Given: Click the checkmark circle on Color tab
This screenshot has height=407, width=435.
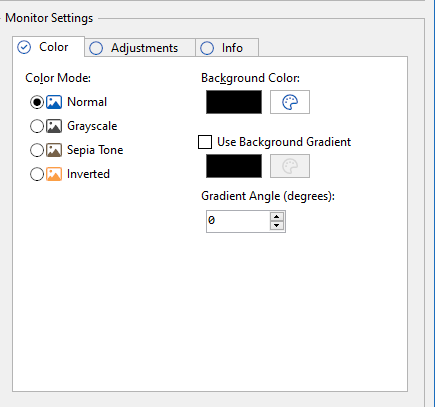Looking at the screenshot, I should point(24,47).
